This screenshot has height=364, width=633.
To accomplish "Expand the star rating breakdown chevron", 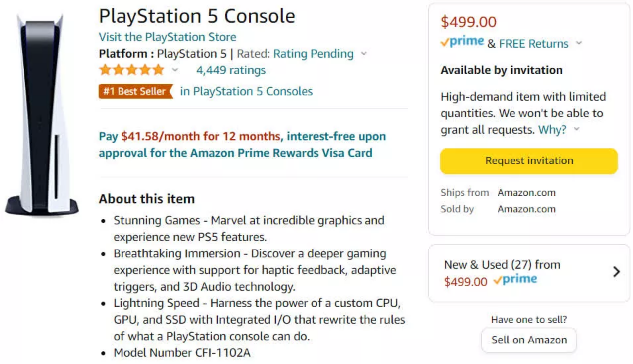I will [175, 70].
